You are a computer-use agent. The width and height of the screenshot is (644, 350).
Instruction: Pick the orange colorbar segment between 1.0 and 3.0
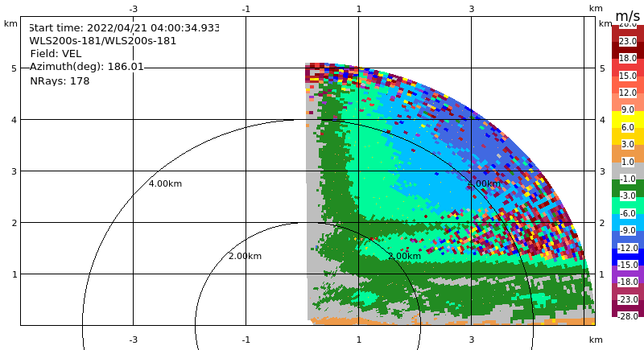click(628, 153)
